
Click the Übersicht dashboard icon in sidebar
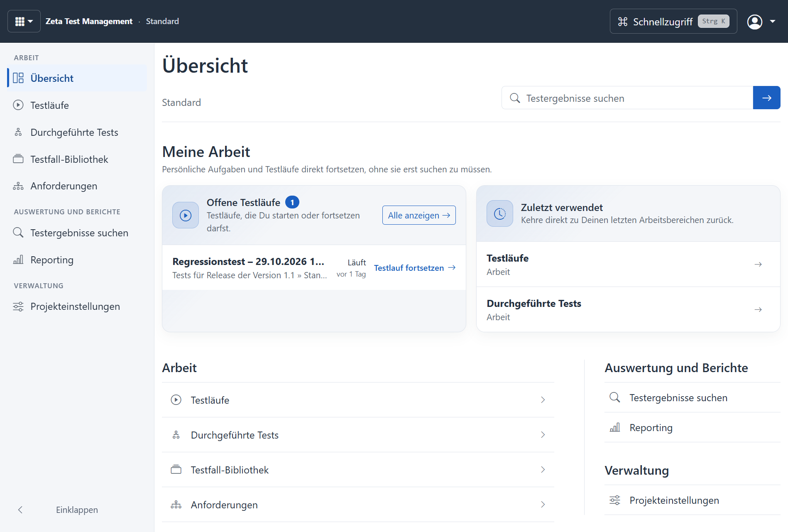pyautogui.click(x=18, y=78)
